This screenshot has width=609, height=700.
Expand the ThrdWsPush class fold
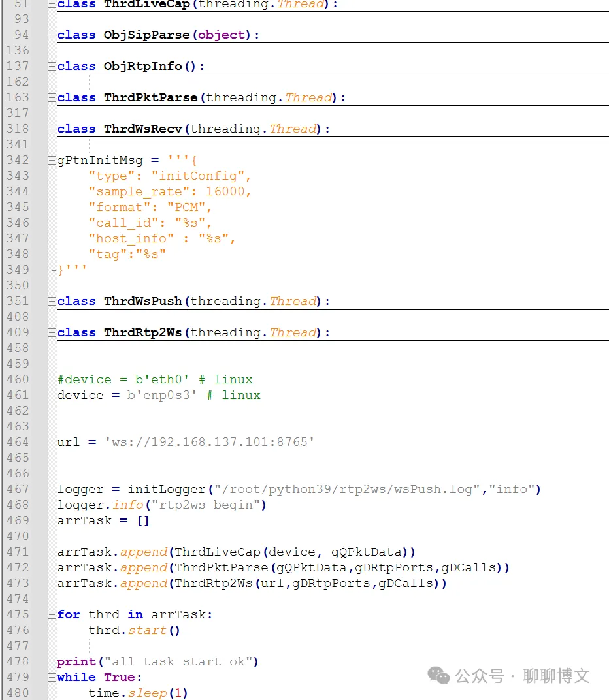click(52, 301)
